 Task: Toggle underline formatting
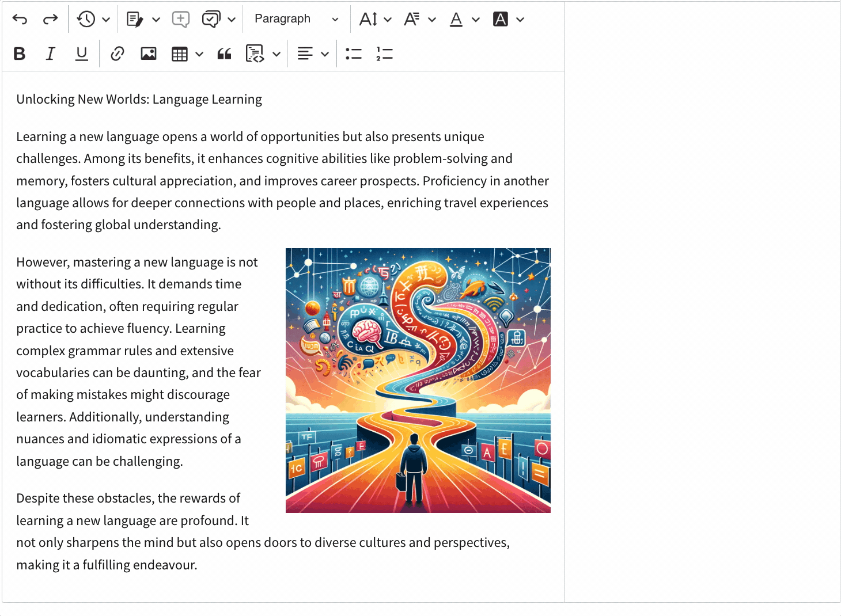82,54
